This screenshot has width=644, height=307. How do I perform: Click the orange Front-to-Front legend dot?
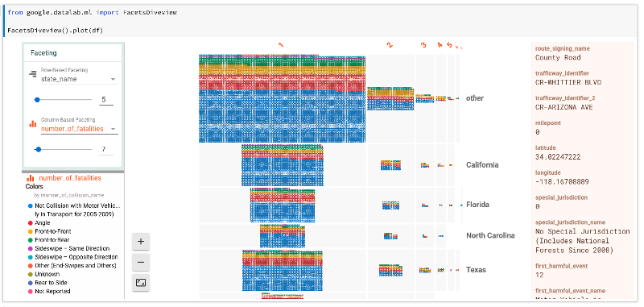30,231
